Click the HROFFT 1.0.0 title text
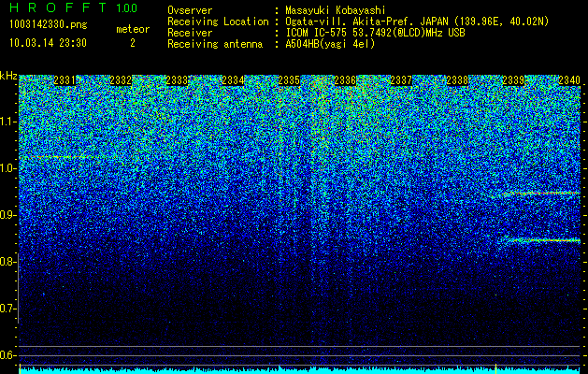Screen dimensions: 588x374 coord(74,7)
